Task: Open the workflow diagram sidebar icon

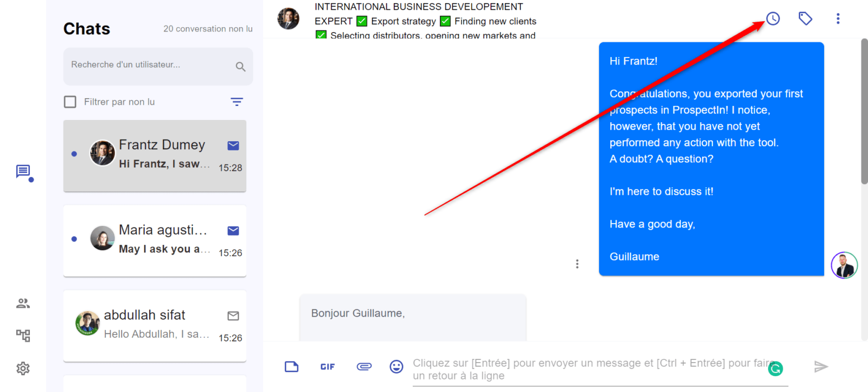Action: 23,336
